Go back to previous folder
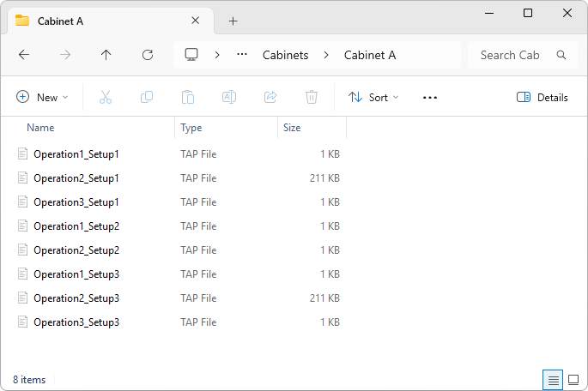The height and width of the screenshot is (391, 588). tap(24, 55)
